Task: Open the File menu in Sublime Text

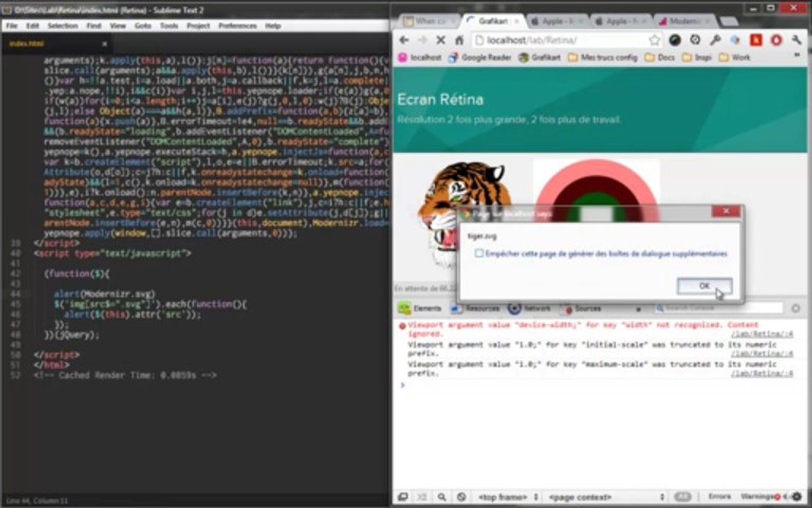Action: pyautogui.click(x=12, y=25)
